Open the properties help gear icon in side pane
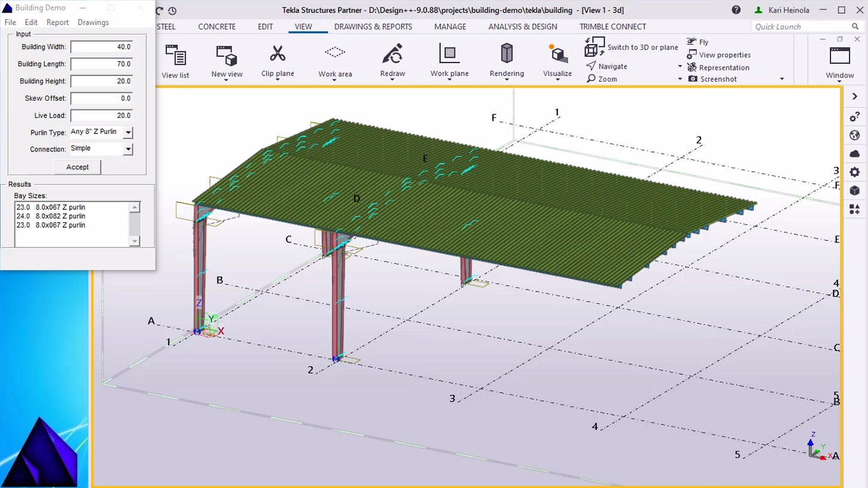Screen dimensions: 868x488 click(x=854, y=117)
